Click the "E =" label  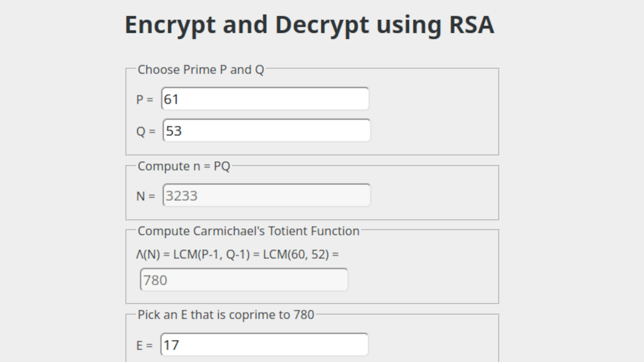(145, 345)
